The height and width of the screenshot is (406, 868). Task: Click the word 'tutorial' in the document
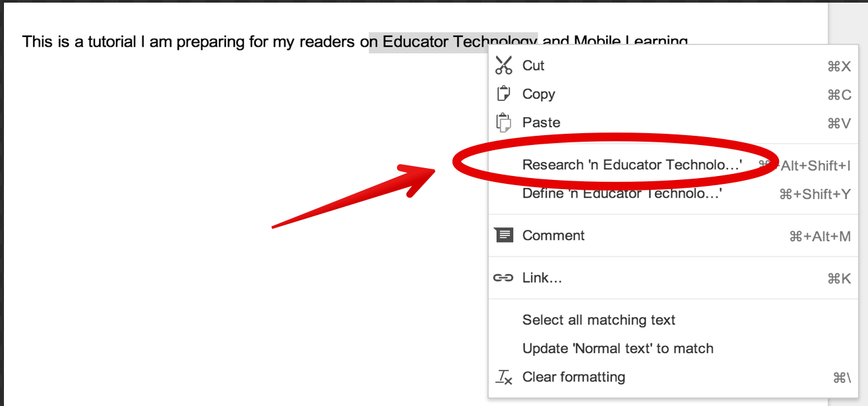click(112, 42)
